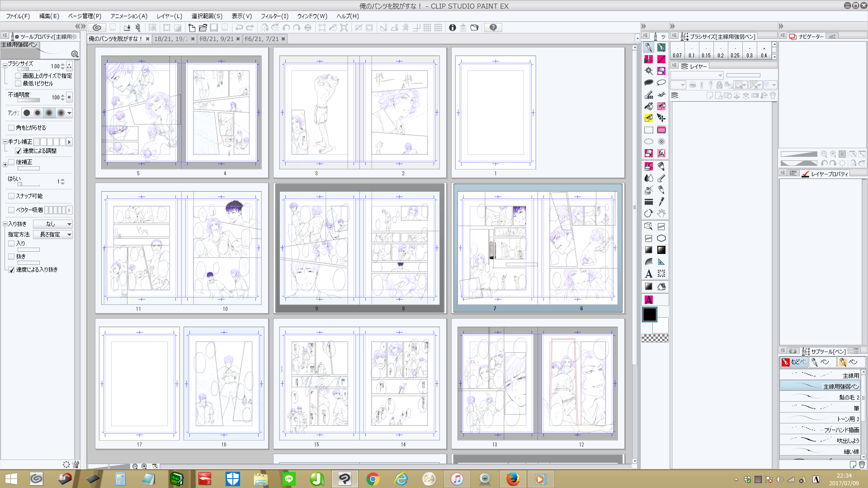This screenshot has width=868, height=488.
Task: Choose brush size preset 0.25
Action: (735, 51)
